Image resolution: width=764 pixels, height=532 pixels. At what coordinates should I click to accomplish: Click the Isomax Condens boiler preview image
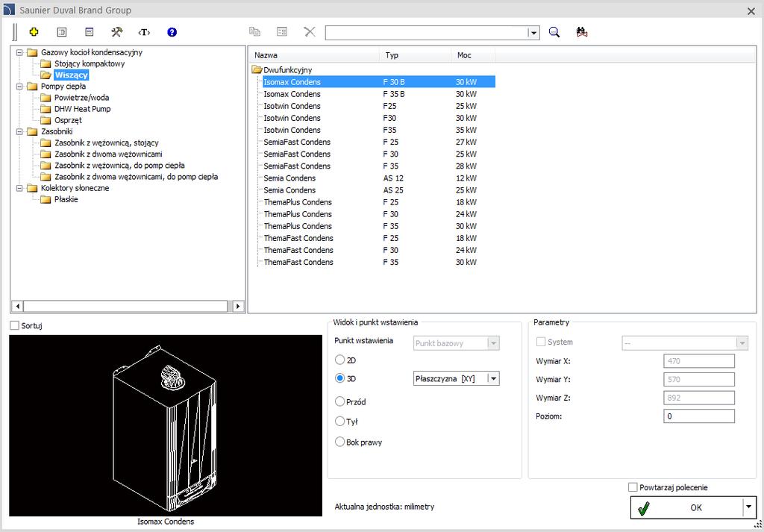click(166, 425)
